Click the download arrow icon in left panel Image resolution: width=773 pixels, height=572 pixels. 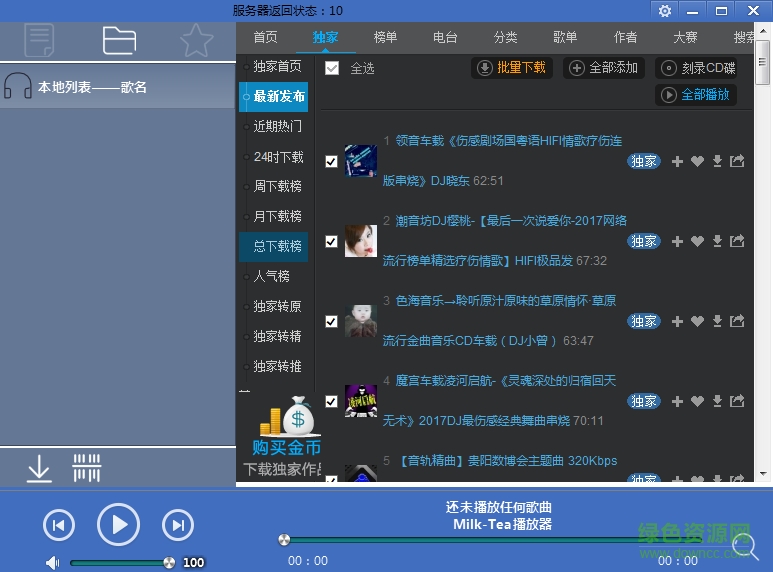39,468
